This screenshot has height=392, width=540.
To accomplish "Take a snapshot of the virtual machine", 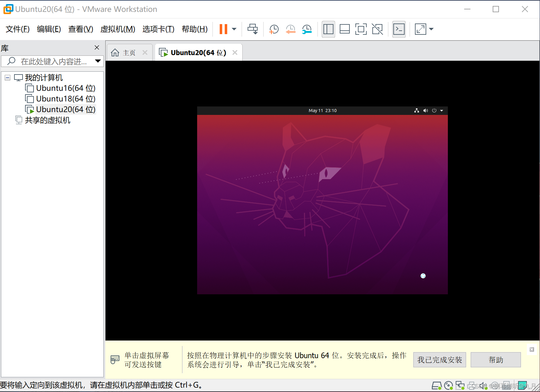I will tap(274, 29).
